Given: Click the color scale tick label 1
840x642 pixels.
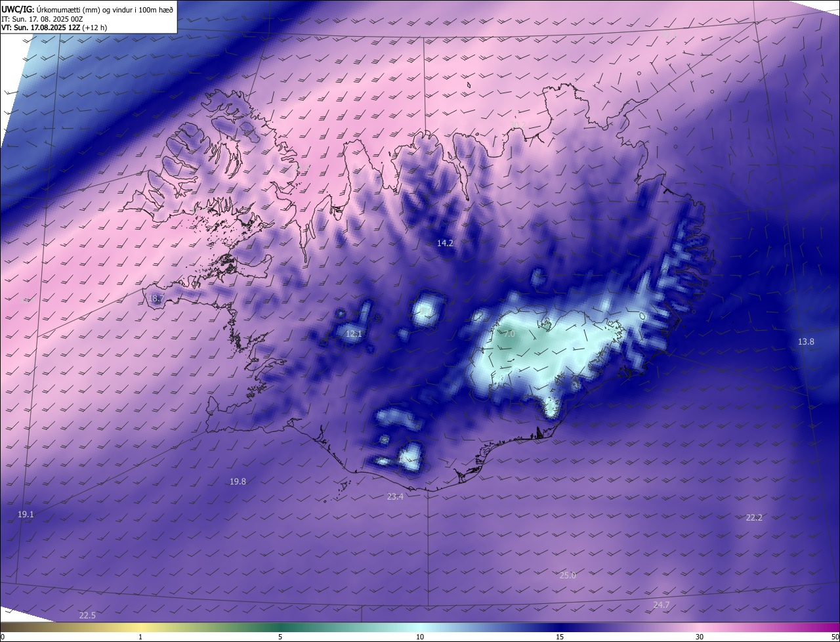Looking at the screenshot, I should click(x=140, y=637).
